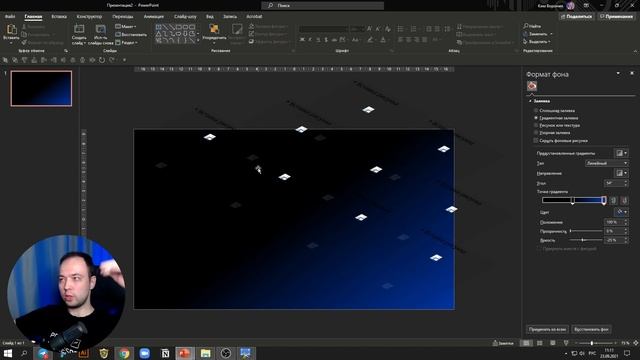The height and width of the screenshot is (360, 640).
Task: Click the increase font size icon
Action: pyautogui.click(x=369, y=29)
